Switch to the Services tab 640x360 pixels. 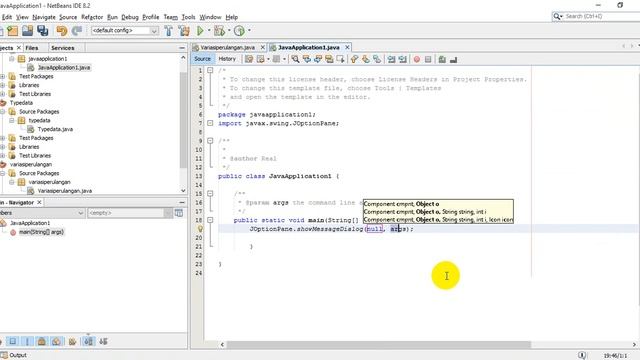click(62, 48)
